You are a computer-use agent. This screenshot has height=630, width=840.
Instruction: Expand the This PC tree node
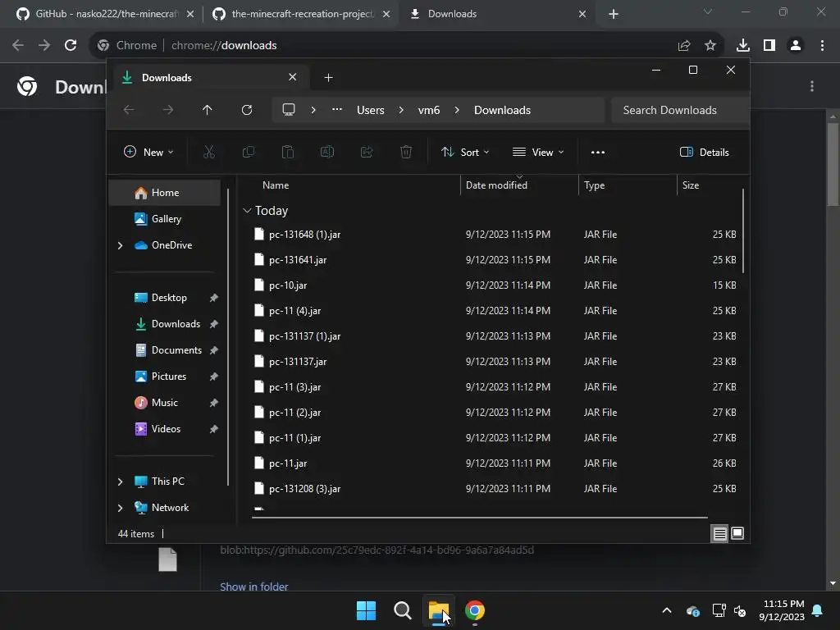pos(120,482)
